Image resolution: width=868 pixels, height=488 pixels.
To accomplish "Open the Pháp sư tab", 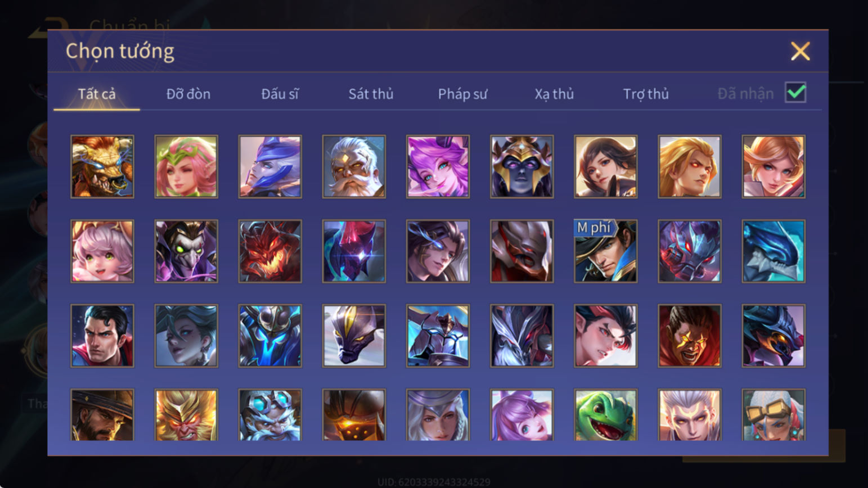I will (462, 94).
